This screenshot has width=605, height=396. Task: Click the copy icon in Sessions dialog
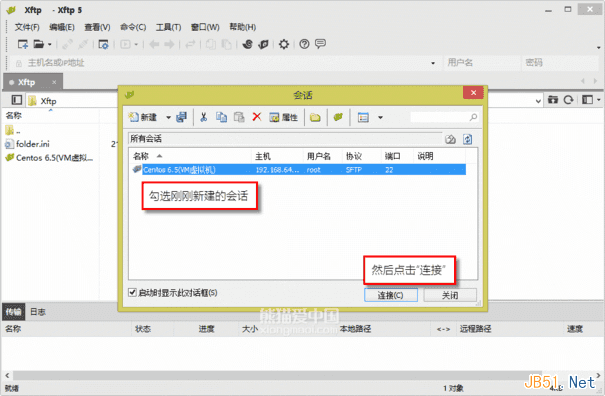click(221, 117)
